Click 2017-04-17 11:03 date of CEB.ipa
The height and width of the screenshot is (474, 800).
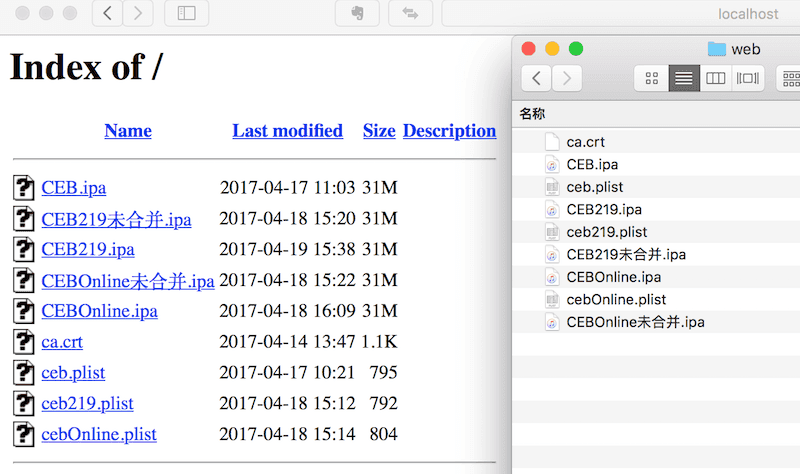point(287,188)
